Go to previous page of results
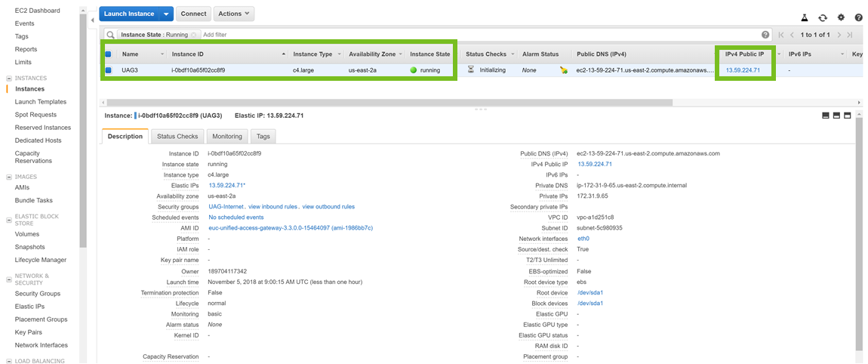 point(793,34)
